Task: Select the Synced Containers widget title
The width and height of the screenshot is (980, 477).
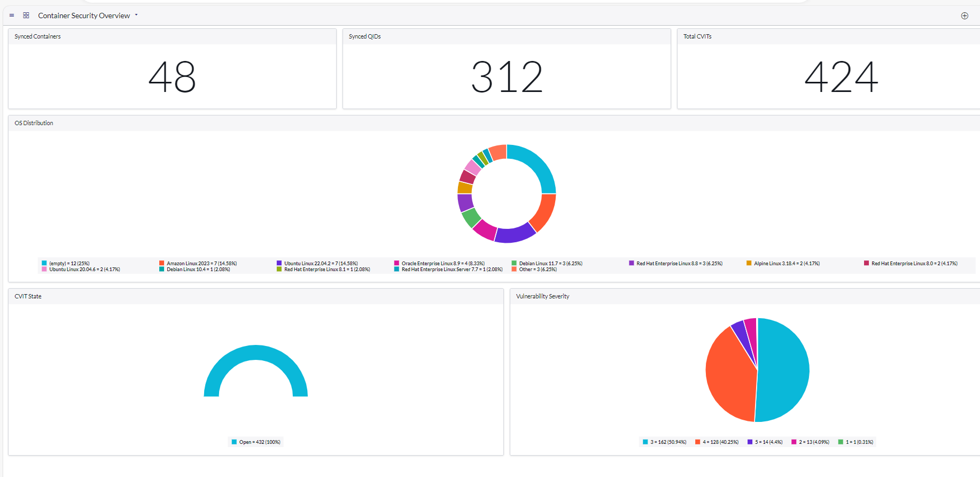Action: [37, 36]
